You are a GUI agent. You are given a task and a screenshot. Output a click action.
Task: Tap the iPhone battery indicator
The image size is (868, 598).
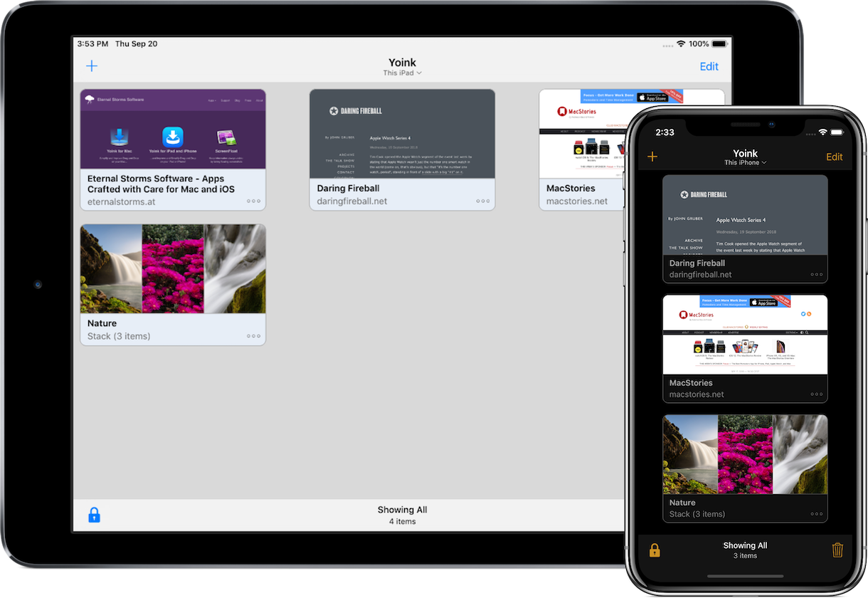pyautogui.click(x=837, y=132)
